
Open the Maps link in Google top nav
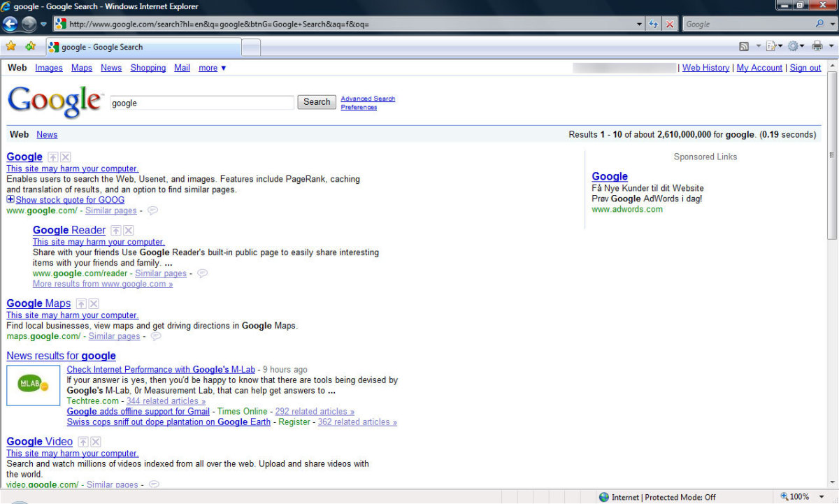click(82, 68)
